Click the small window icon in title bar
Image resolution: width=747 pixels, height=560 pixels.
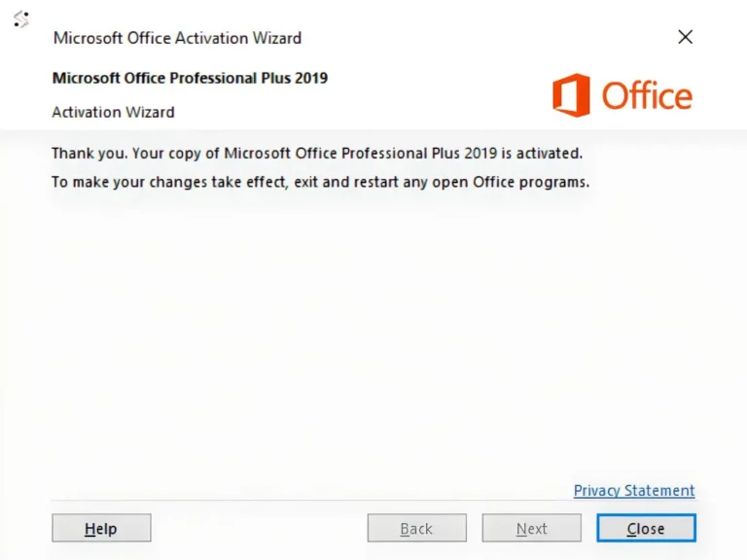pyautogui.click(x=20, y=18)
